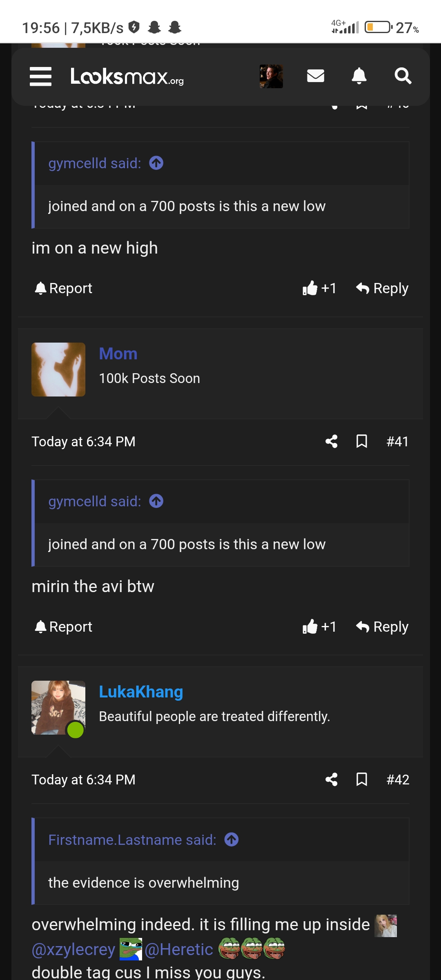Open the @Heretic mention
441x980 pixels.
pyautogui.click(x=179, y=949)
